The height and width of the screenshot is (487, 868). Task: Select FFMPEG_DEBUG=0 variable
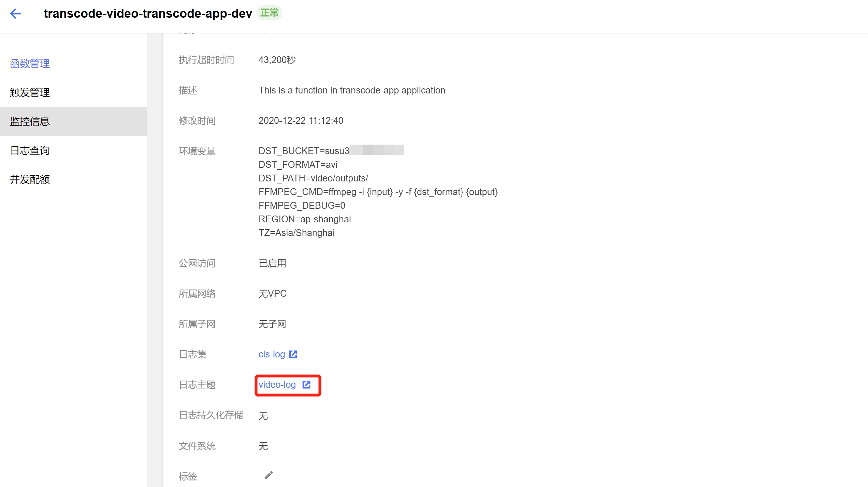point(302,205)
